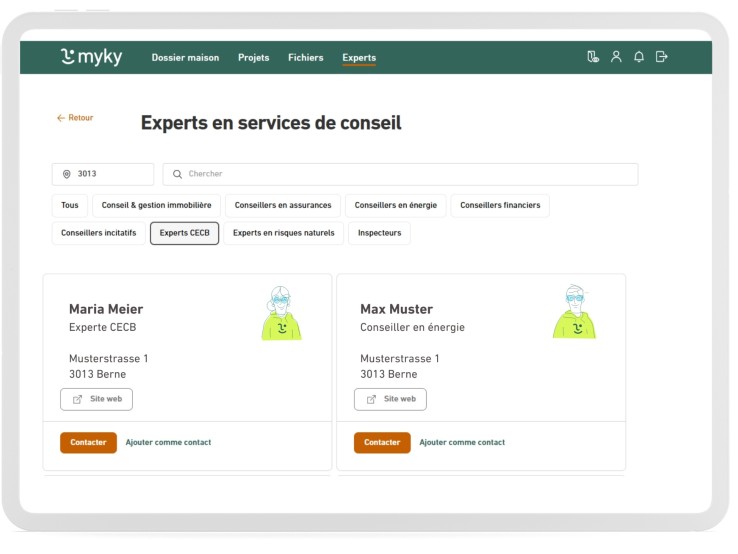Filter by 'Conseillers financiers'
Image resolution: width=738 pixels, height=554 pixels.
[x=500, y=206]
